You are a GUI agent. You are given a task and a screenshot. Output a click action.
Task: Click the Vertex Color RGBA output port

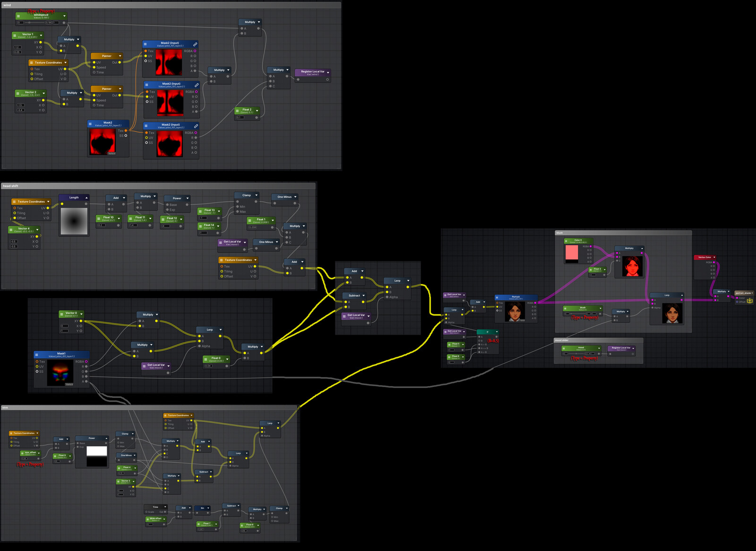point(714,262)
